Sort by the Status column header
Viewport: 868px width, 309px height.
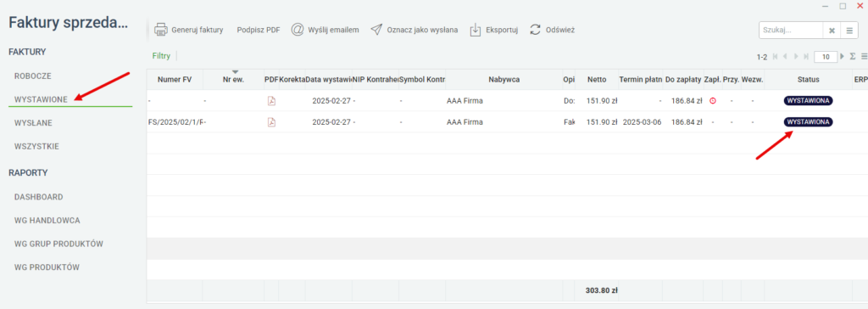pos(808,80)
